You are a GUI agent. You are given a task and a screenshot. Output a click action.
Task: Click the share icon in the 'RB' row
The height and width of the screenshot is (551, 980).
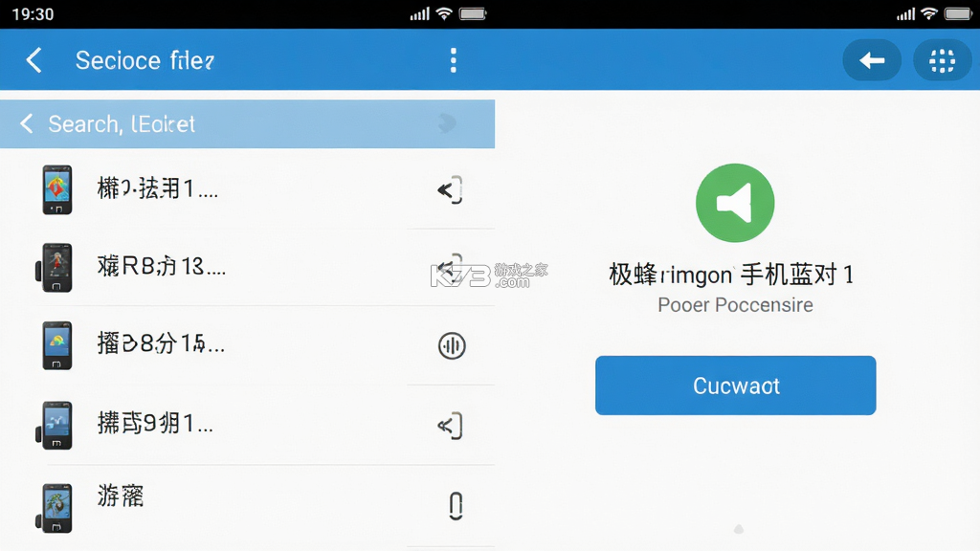click(450, 268)
